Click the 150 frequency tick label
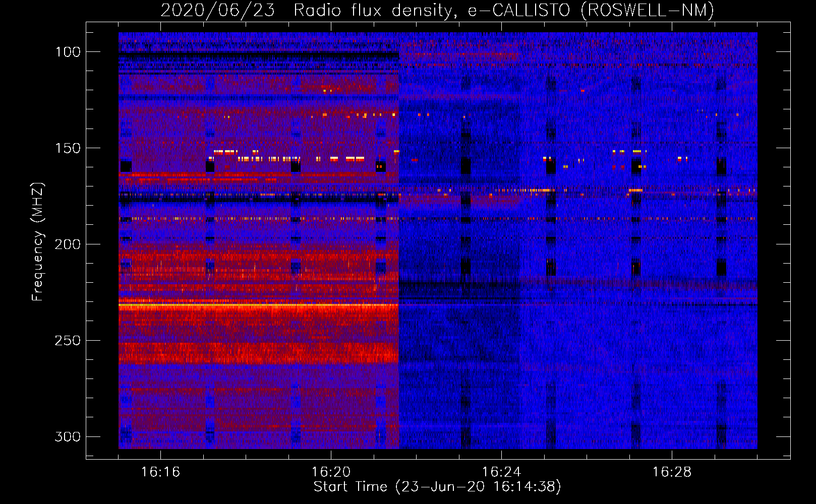The image size is (816, 504). click(68, 148)
